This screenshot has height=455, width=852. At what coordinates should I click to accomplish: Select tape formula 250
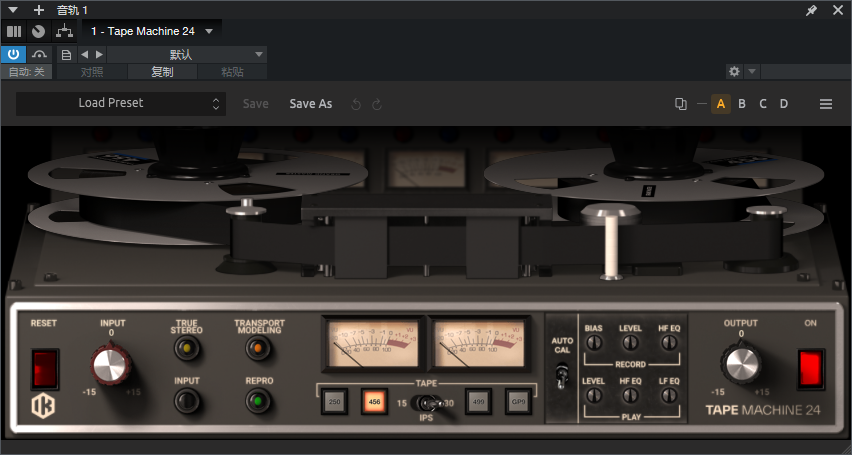tap(334, 402)
